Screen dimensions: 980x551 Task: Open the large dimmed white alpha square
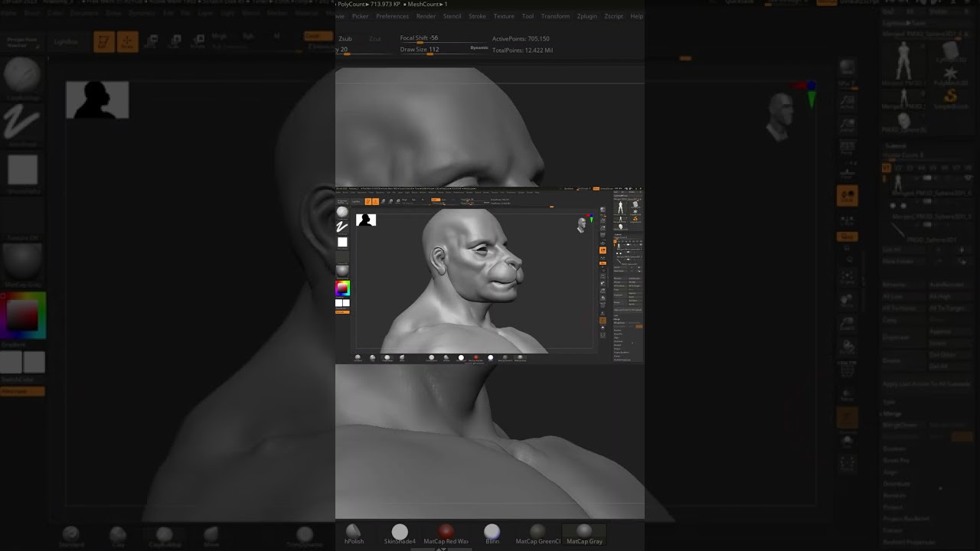point(22,170)
